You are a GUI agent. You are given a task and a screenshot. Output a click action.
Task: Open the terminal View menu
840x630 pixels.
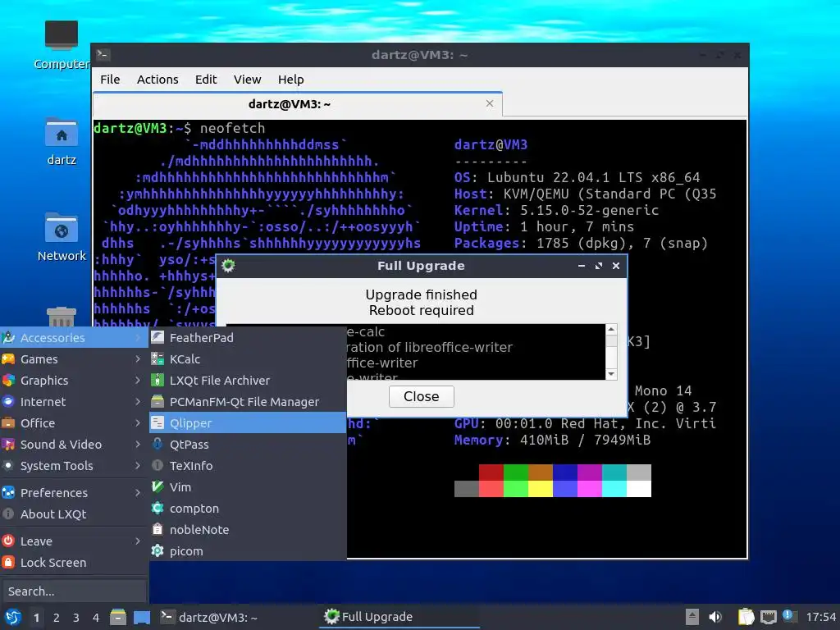[x=247, y=80]
